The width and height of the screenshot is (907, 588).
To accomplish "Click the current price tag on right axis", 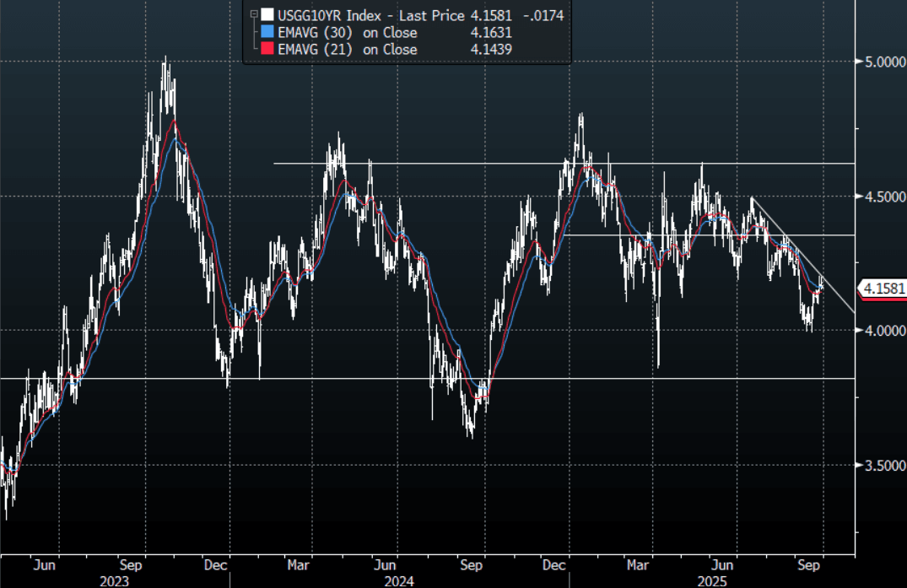I will pos(883,289).
